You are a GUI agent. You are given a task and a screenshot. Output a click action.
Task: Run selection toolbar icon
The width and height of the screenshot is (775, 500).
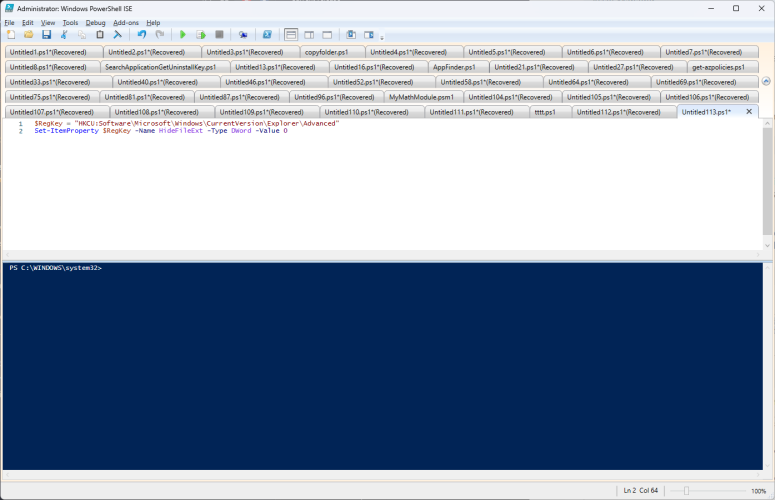201,35
